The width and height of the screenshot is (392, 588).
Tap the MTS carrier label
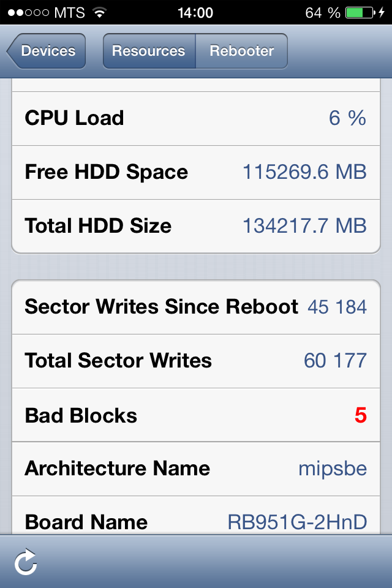click(x=69, y=13)
